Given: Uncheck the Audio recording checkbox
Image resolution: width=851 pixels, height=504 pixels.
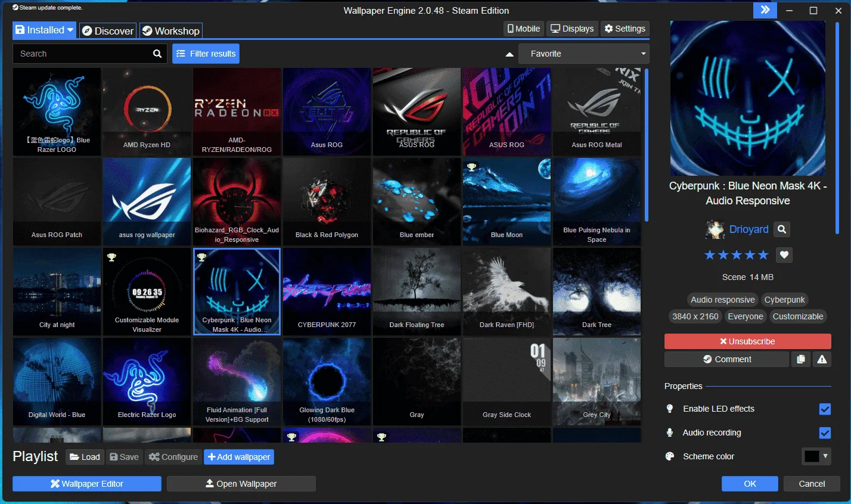Looking at the screenshot, I should (825, 433).
